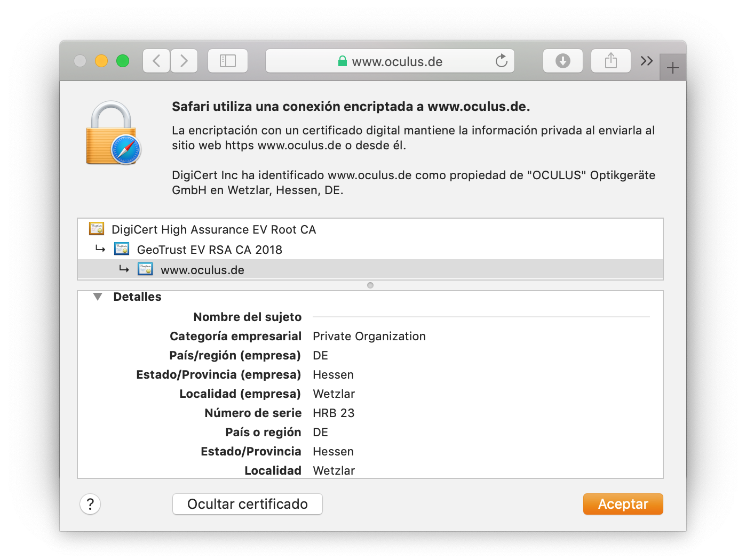The image size is (746, 560).
Task: Open the downloads button in toolbar
Action: (563, 61)
